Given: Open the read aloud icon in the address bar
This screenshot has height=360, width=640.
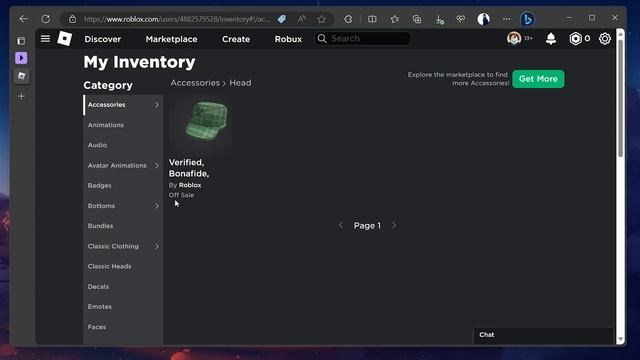Looking at the screenshot, I should point(302,19).
